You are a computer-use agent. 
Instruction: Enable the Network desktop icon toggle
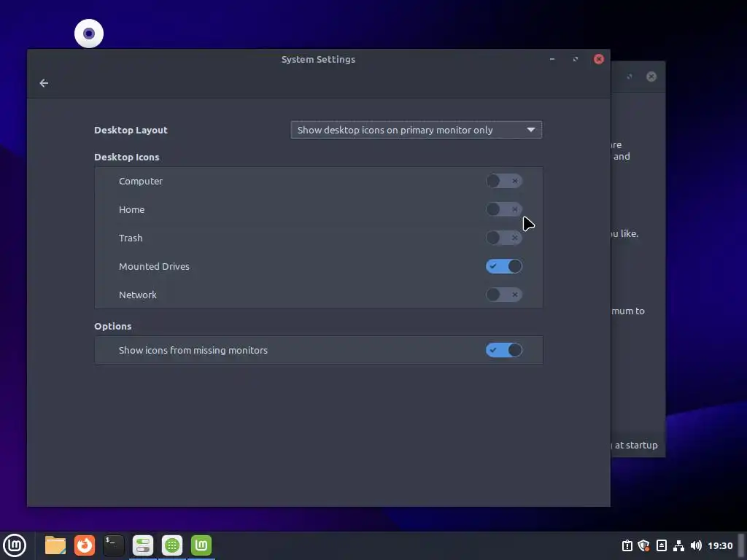(x=503, y=295)
